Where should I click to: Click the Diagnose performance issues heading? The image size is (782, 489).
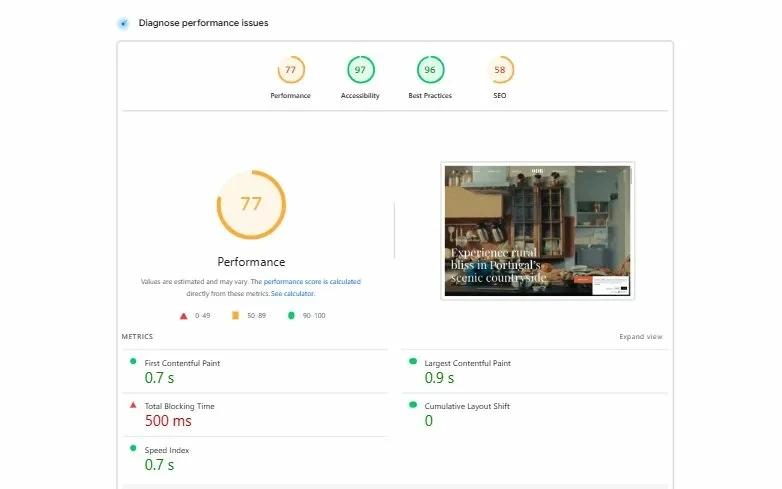203,23
